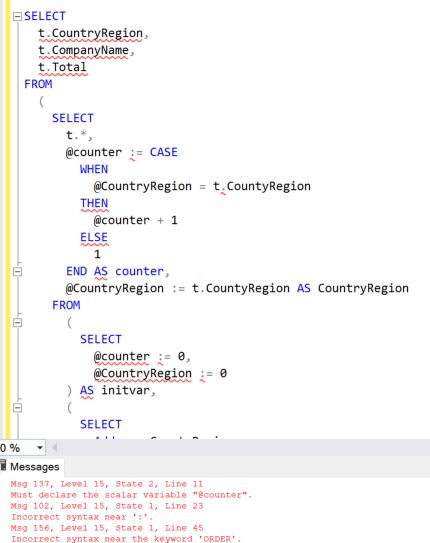Screen dimensions: 430x543
Task: Click on 'END AS counter' line
Action: coord(118,272)
